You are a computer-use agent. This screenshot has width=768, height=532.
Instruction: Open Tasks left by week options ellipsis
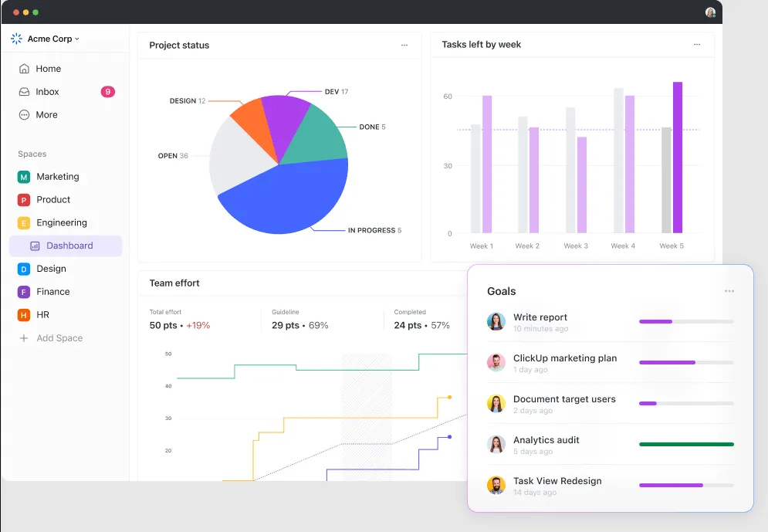pyautogui.click(x=696, y=45)
